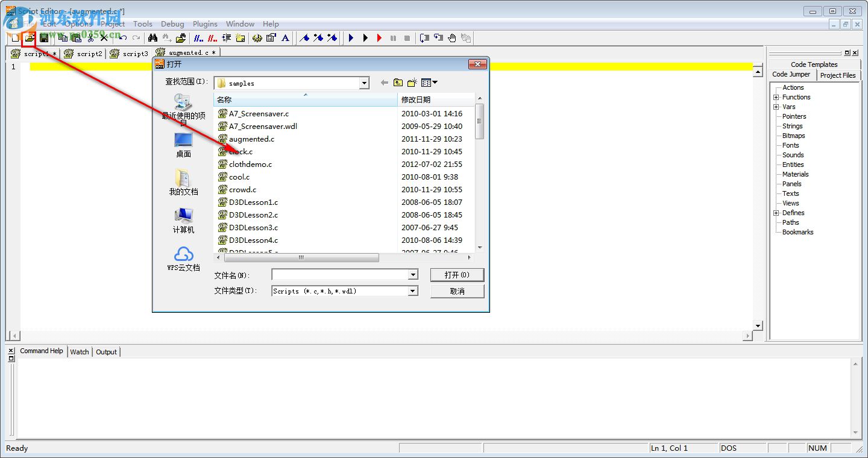
Task: Click the Copy toolbar icon
Action: 63,38
